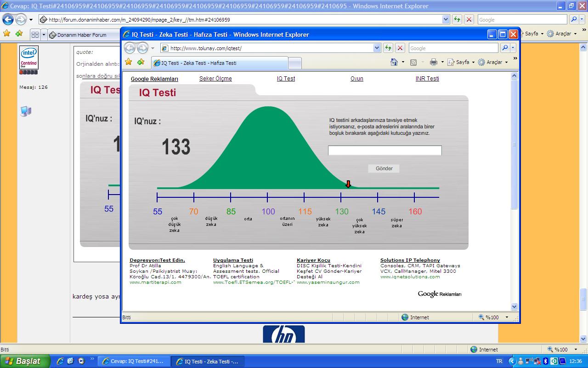Switch to Cevap: IQ Testi taskbar button
Screen dimensions: 588x368
pyautogui.click(x=134, y=362)
